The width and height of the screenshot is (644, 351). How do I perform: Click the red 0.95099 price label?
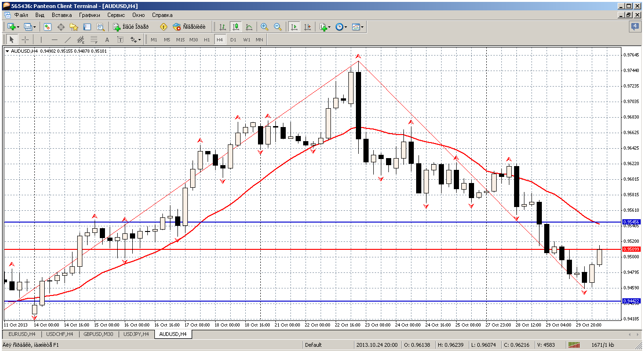click(631, 249)
